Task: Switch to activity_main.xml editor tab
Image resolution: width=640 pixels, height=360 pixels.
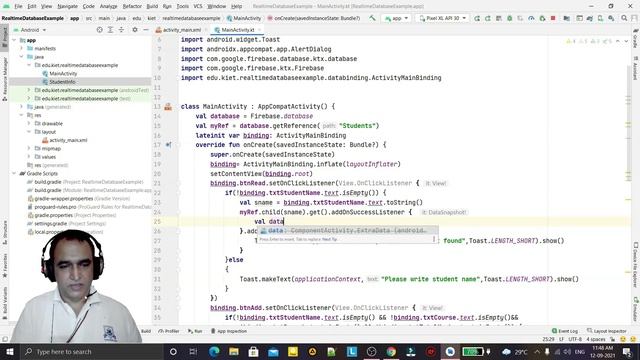Action: coord(182,30)
